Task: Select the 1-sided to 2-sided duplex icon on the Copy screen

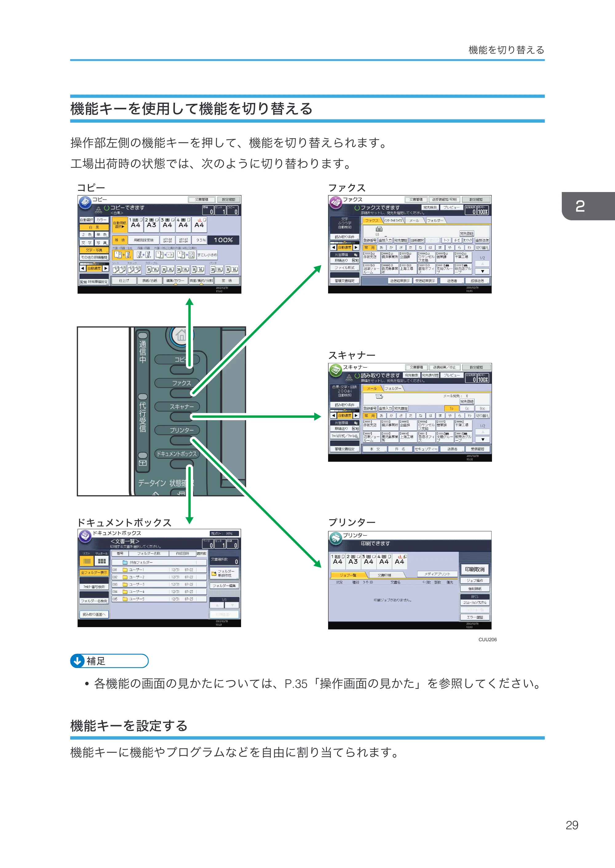Action: [x=123, y=255]
